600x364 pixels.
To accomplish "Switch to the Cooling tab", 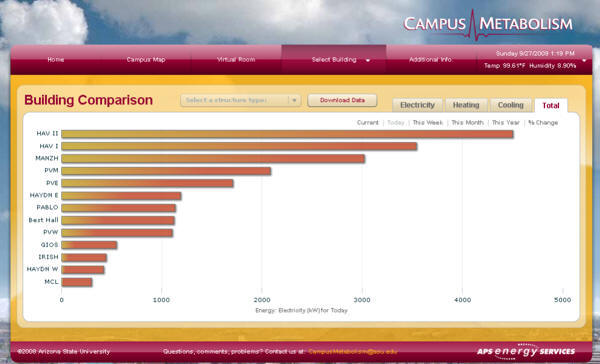I will click(x=510, y=105).
